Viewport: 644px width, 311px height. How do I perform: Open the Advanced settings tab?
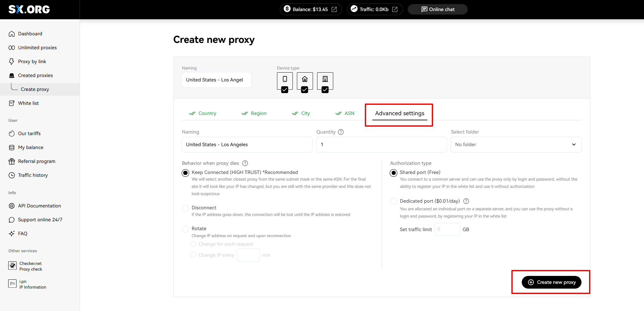[400, 113]
